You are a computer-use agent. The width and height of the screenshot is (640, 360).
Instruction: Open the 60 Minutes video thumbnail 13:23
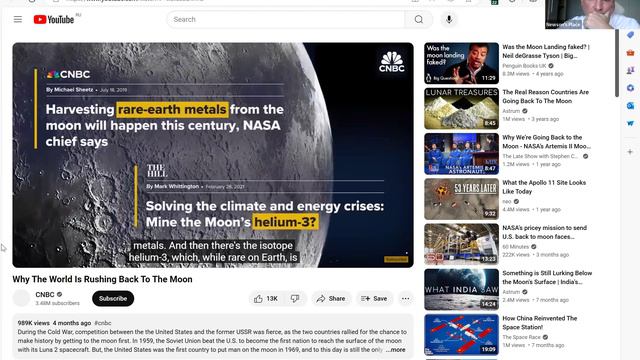click(x=461, y=244)
